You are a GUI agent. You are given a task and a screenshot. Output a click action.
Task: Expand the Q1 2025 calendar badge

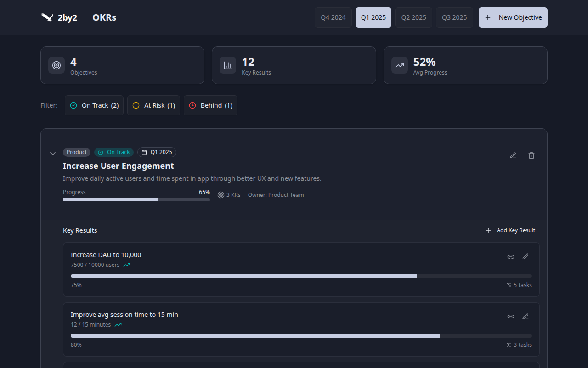click(x=157, y=152)
